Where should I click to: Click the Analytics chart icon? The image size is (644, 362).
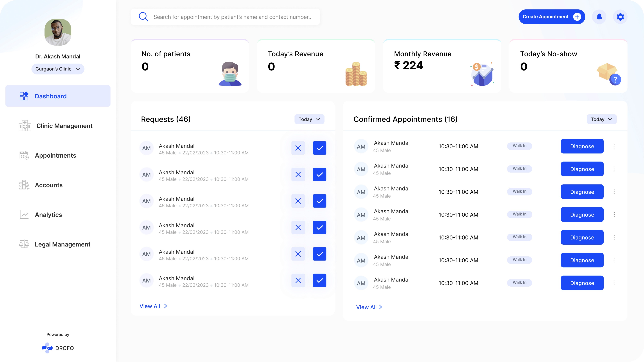pos(24,215)
